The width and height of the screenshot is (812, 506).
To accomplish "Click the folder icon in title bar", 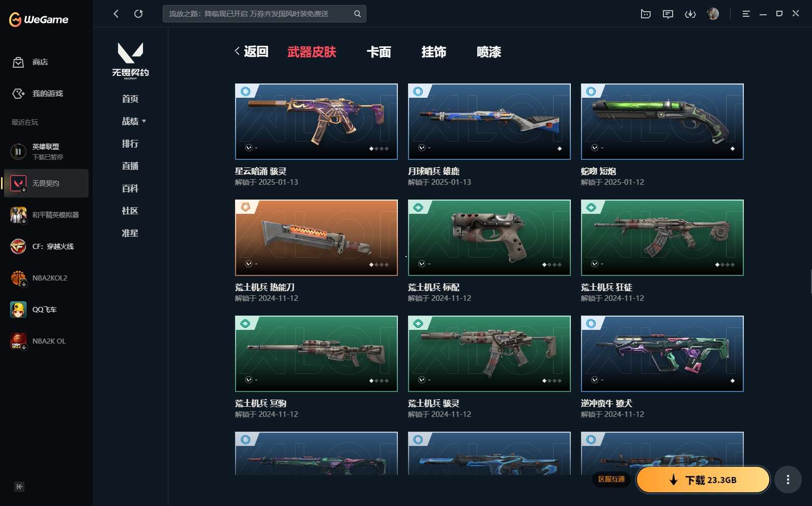I will click(x=646, y=14).
